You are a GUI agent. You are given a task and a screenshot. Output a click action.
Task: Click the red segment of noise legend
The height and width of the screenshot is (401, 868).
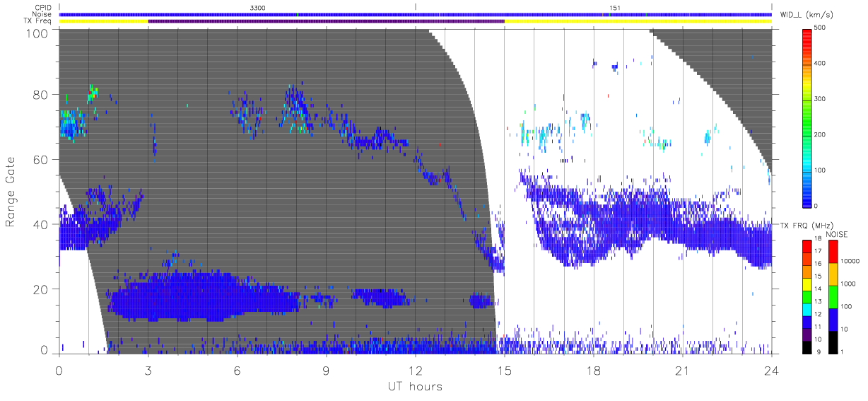[x=832, y=250]
